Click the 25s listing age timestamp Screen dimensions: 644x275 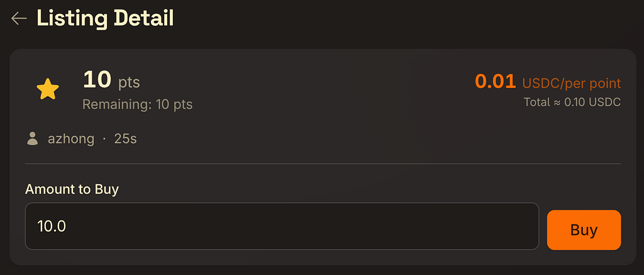(x=125, y=139)
